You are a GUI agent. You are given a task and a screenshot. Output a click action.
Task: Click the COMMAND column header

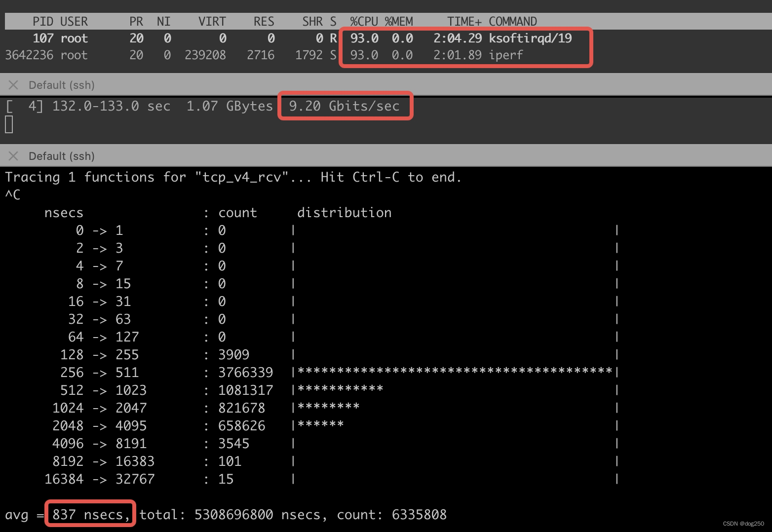513,22
